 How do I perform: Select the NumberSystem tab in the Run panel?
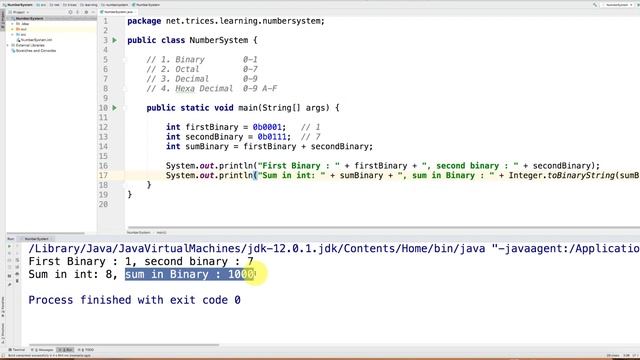tap(36, 239)
